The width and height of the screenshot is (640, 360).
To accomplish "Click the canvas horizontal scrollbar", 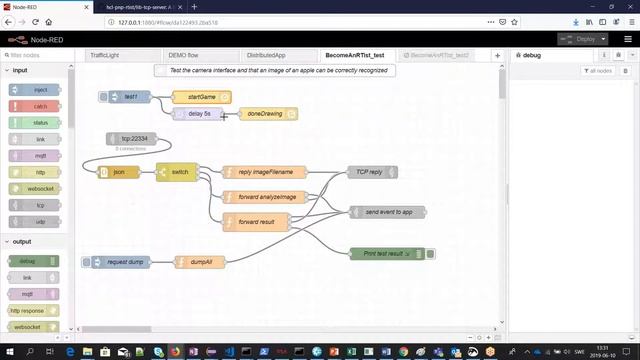I will pos(116,329).
